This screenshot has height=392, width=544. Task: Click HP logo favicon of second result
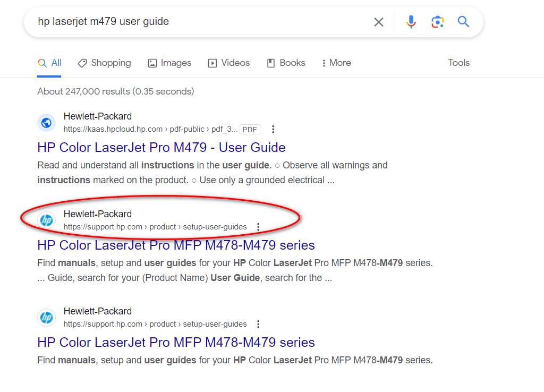[47, 220]
